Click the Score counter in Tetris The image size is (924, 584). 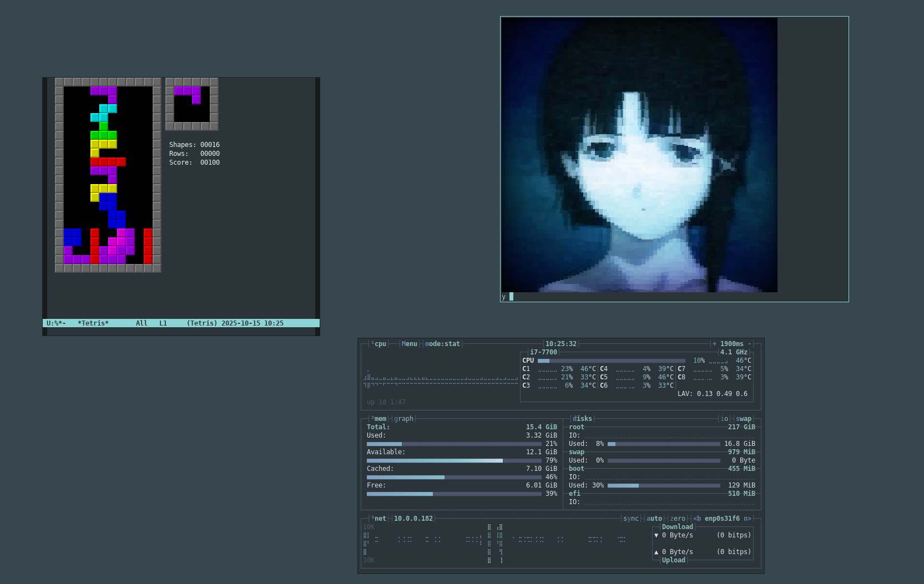(194, 162)
